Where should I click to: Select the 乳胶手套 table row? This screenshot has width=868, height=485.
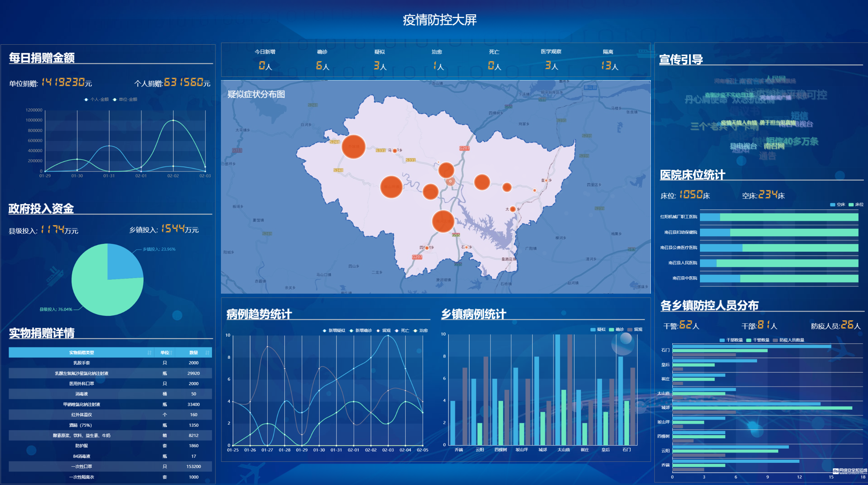[110, 363]
